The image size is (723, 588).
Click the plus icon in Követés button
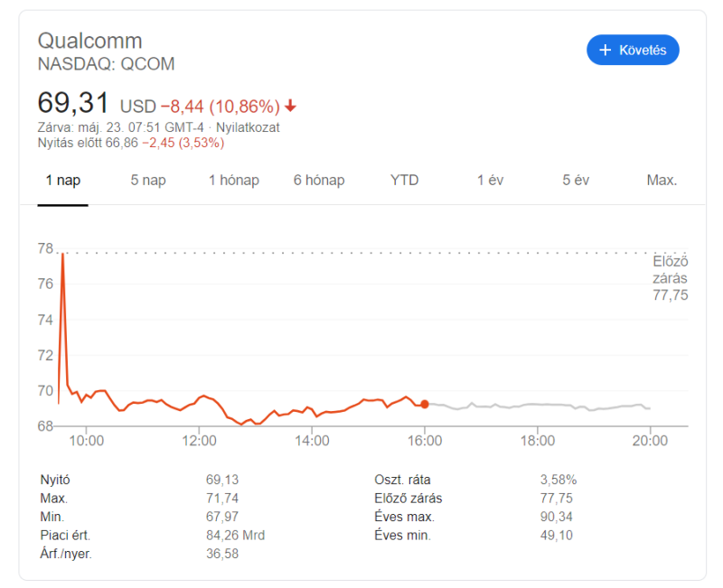click(x=605, y=51)
